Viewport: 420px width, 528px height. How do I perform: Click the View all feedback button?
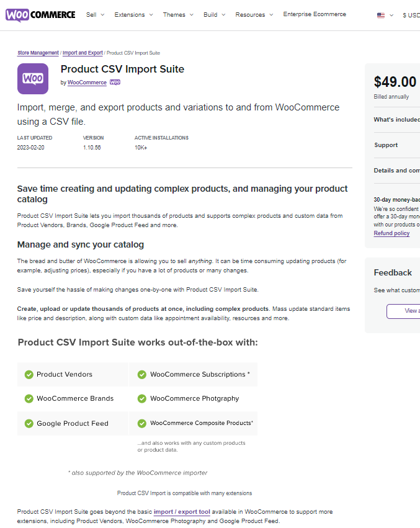point(403,311)
